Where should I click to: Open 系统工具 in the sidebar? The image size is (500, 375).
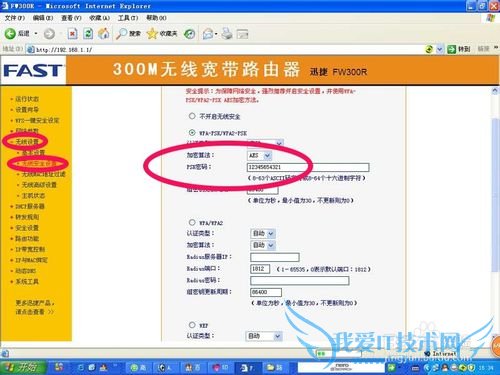tap(27, 282)
